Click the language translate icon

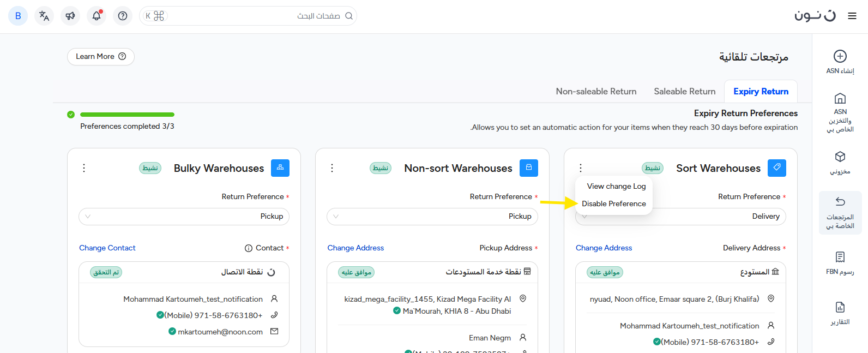tap(44, 16)
